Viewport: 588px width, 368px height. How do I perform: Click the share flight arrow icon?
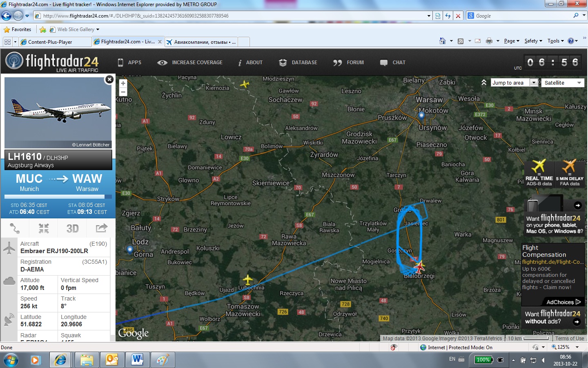(101, 228)
